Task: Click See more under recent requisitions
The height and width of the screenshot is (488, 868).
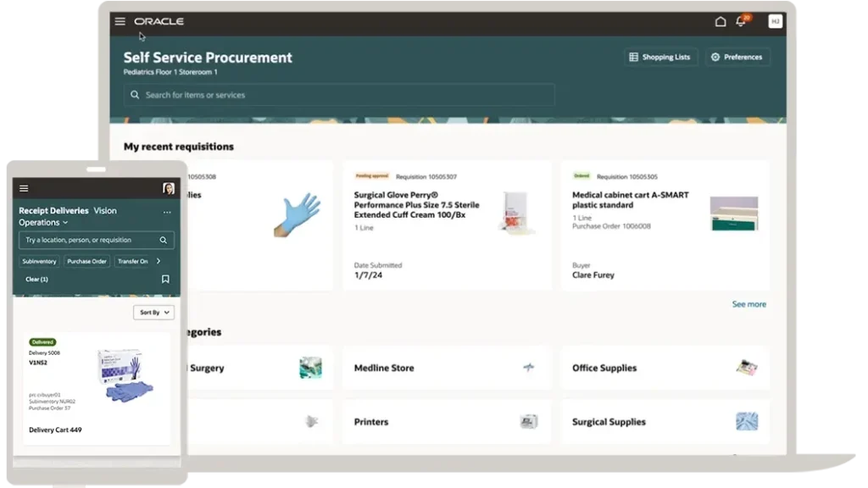Action: pos(749,304)
